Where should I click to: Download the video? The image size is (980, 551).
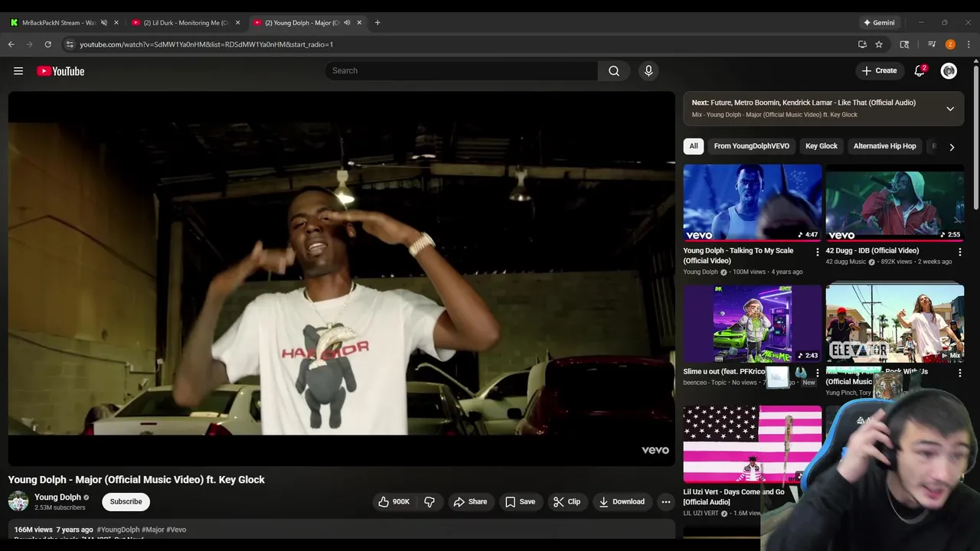(x=622, y=501)
